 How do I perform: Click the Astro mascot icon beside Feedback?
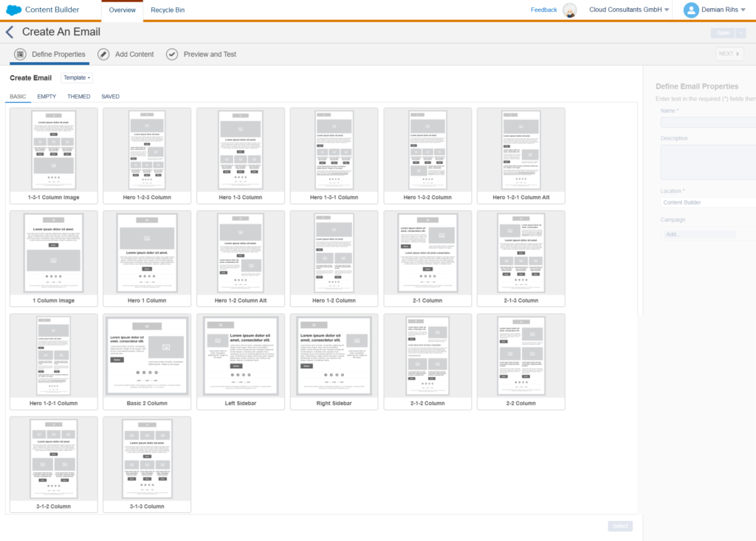click(569, 10)
